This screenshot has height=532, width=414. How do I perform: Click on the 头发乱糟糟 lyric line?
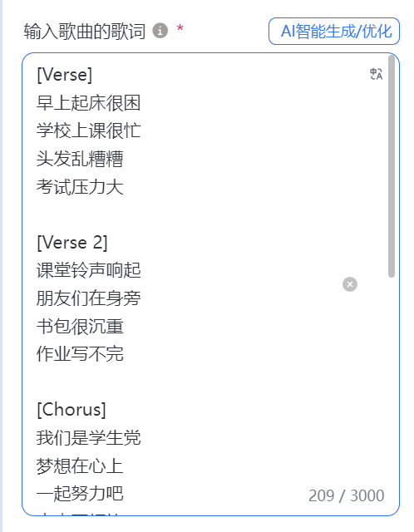click(80, 159)
